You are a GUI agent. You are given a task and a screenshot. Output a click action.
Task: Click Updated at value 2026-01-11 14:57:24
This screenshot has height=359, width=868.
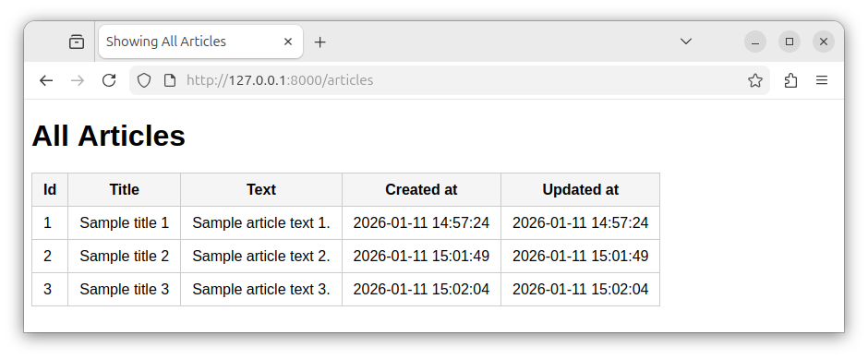click(x=580, y=223)
